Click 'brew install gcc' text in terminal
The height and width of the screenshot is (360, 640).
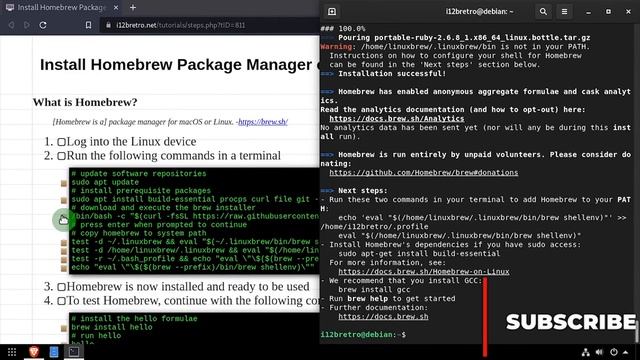(374, 289)
